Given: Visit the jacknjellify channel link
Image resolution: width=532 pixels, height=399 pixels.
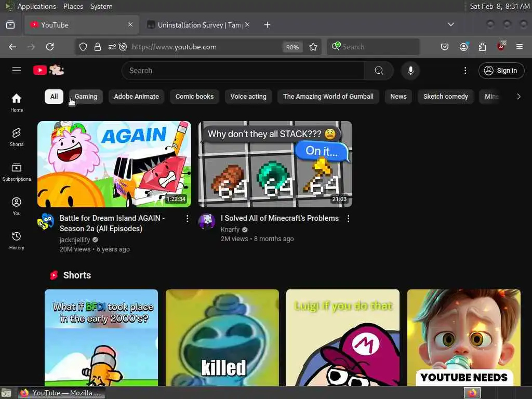Looking at the screenshot, I should pyautogui.click(x=75, y=240).
